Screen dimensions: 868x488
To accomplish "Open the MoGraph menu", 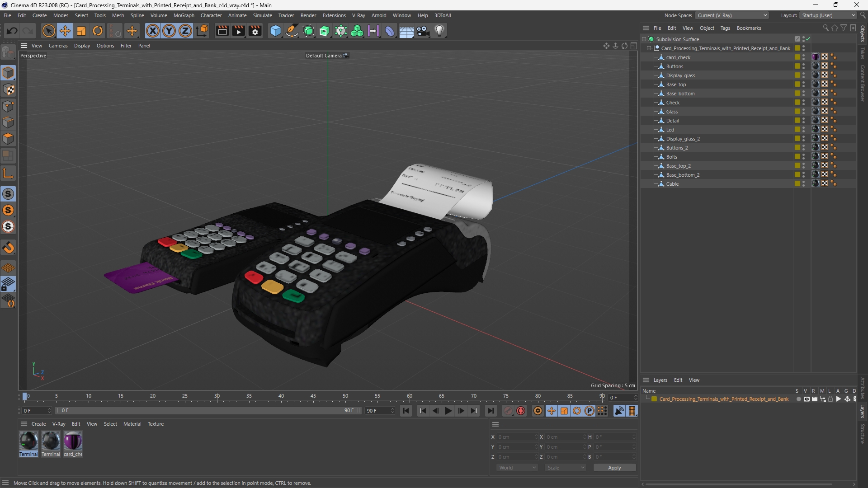I will [x=184, y=15].
